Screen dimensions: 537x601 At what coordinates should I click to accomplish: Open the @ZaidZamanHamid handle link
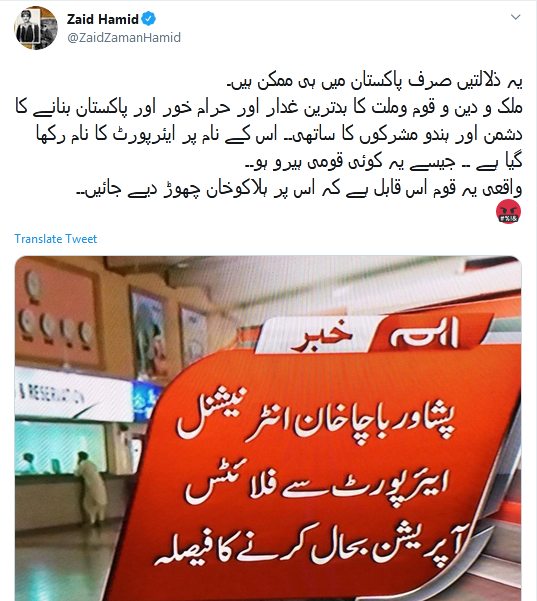pos(124,38)
